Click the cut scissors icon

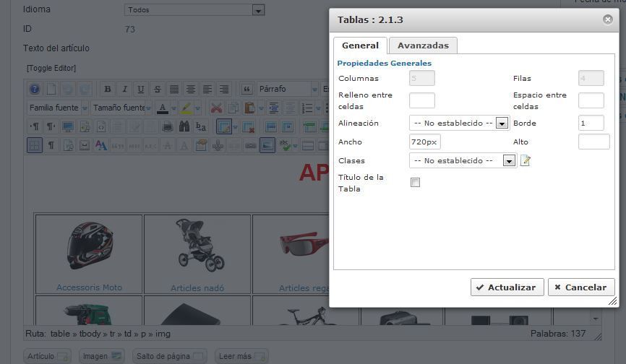(x=216, y=108)
